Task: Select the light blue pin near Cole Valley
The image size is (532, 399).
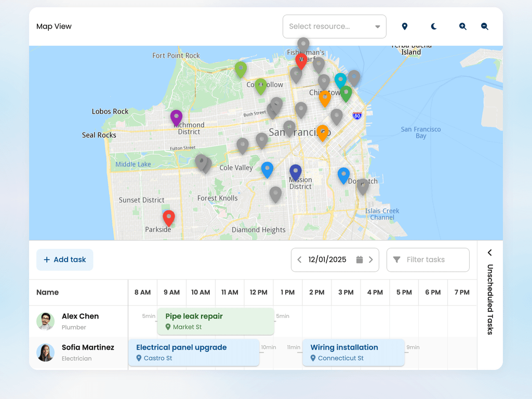Action: coord(267,170)
